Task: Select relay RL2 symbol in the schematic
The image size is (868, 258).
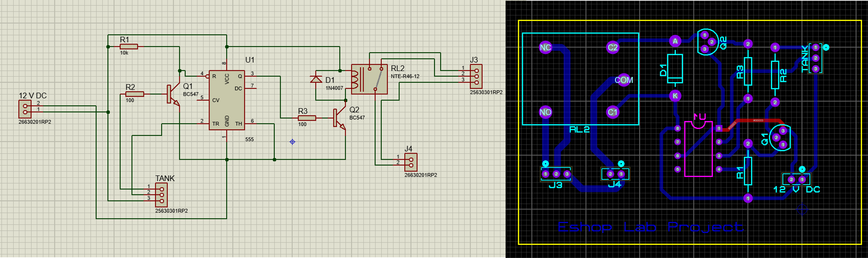Action: click(x=369, y=79)
